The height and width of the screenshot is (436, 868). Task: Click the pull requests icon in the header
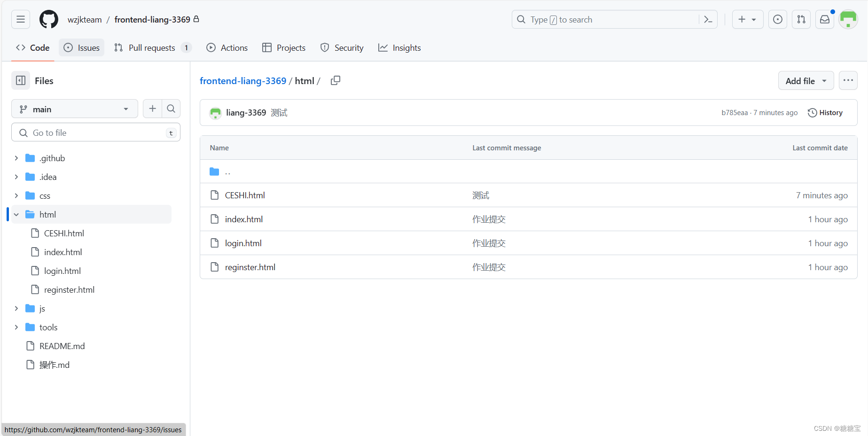coord(801,19)
